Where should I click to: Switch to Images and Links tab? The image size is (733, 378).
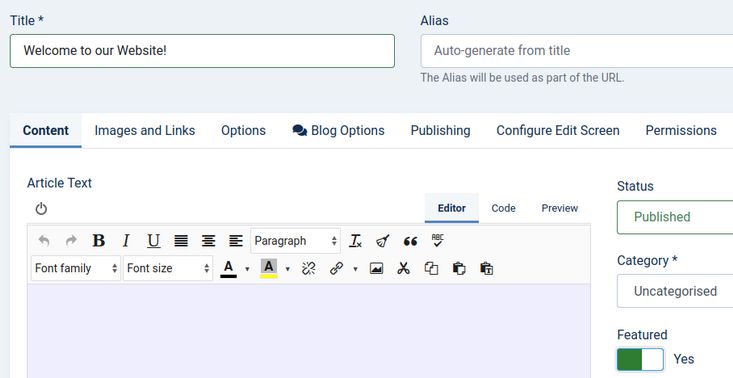point(145,130)
